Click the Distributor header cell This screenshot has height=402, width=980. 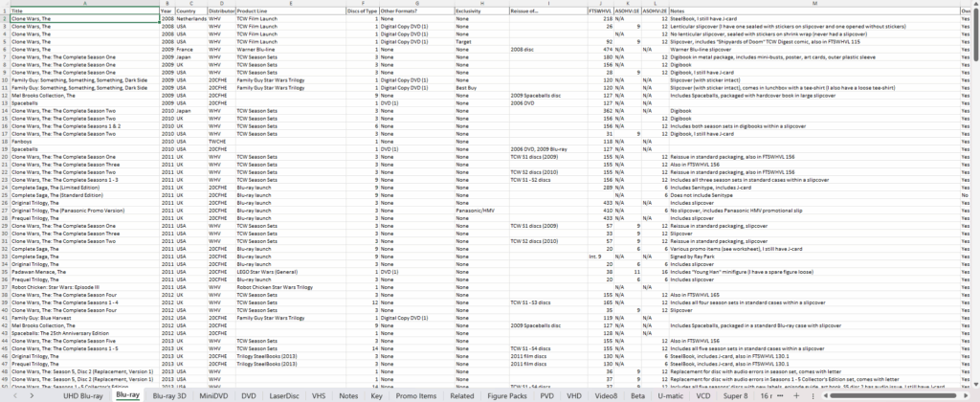click(220, 11)
